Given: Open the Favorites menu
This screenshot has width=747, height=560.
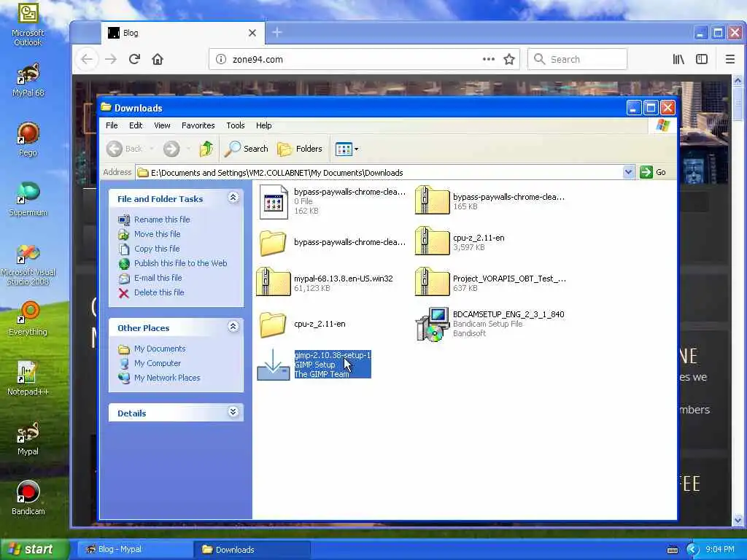Looking at the screenshot, I should pyautogui.click(x=198, y=125).
